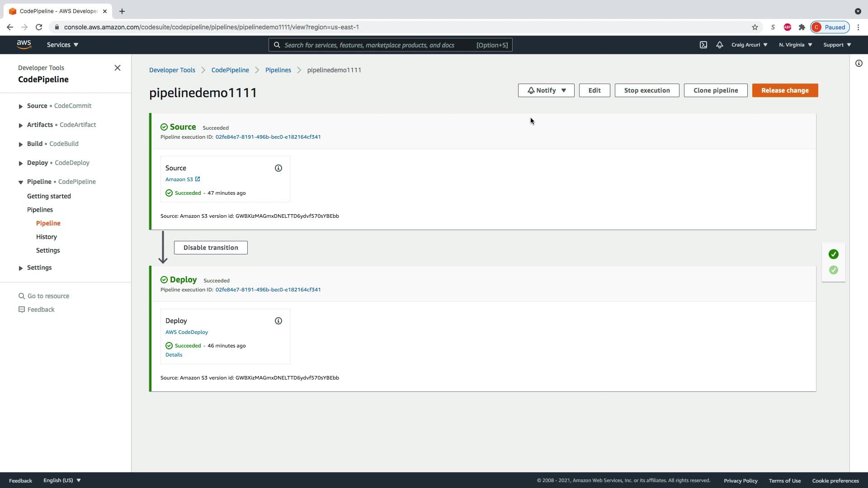Select History in the sidebar
This screenshot has height=488, width=868.
(x=47, y=237)
